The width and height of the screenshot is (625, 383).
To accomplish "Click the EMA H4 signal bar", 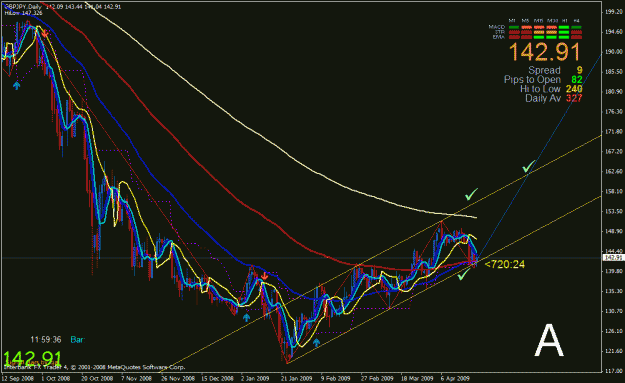I will click(x=576, y=37).
